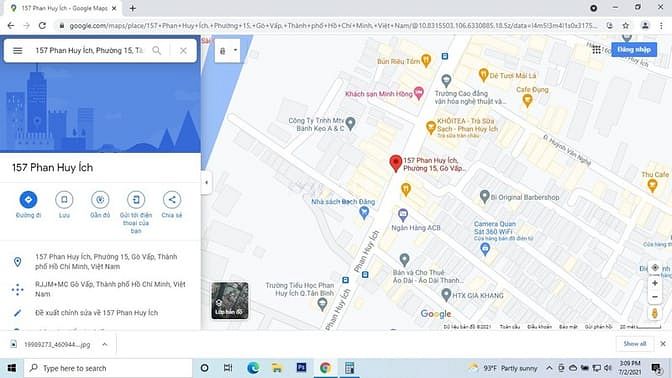Open the Google Maps hamburger menu

tap(18, 51)
